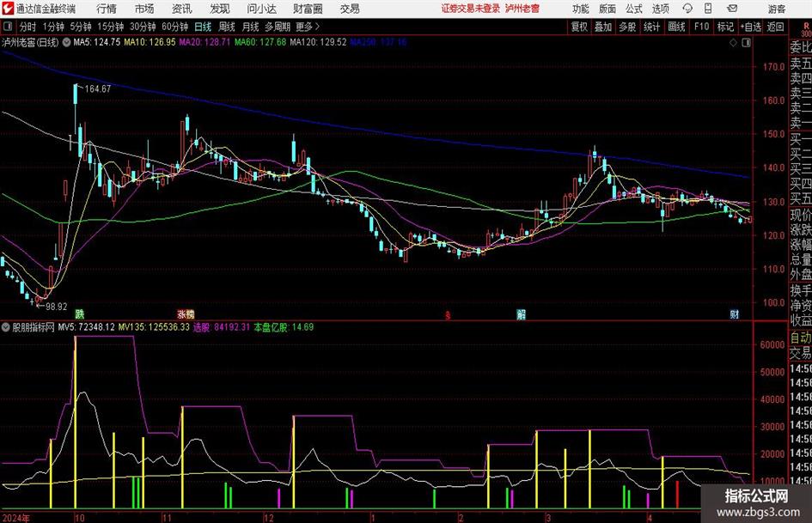Select the 周线 weekly tab
The height and width of the screenshot is (523, 812).
point(227,27)
